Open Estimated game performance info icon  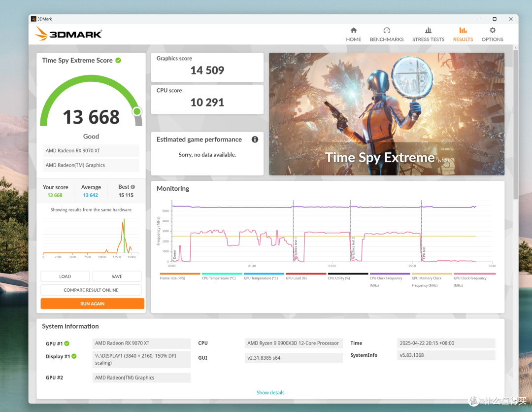(x=255, y=139)
